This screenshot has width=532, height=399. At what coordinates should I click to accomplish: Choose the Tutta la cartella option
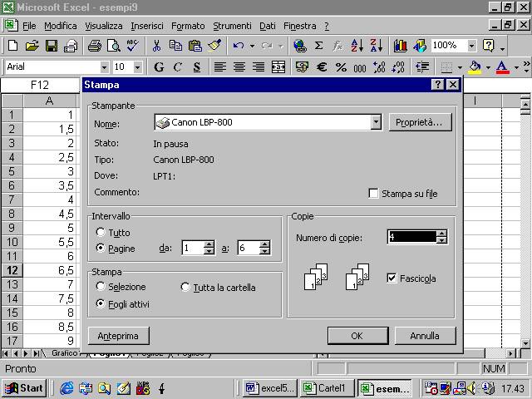(x=185, y=287)
